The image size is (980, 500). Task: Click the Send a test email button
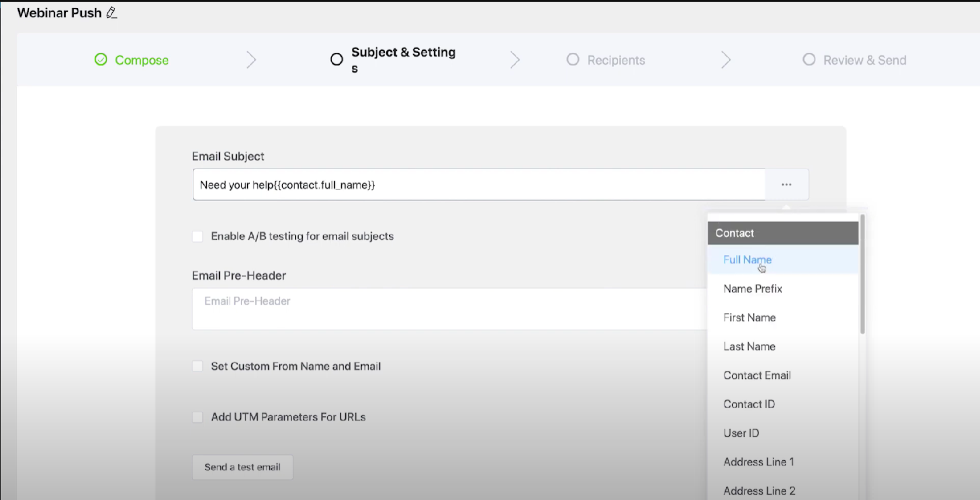pos(243,467)
